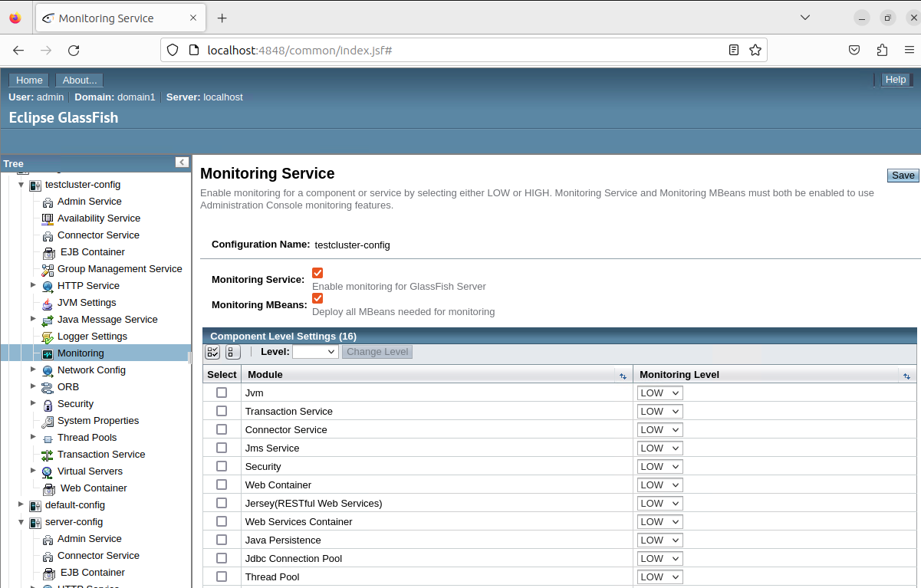Uncheck the Monitoring MBeans checkbox

[x=317, y=298]
